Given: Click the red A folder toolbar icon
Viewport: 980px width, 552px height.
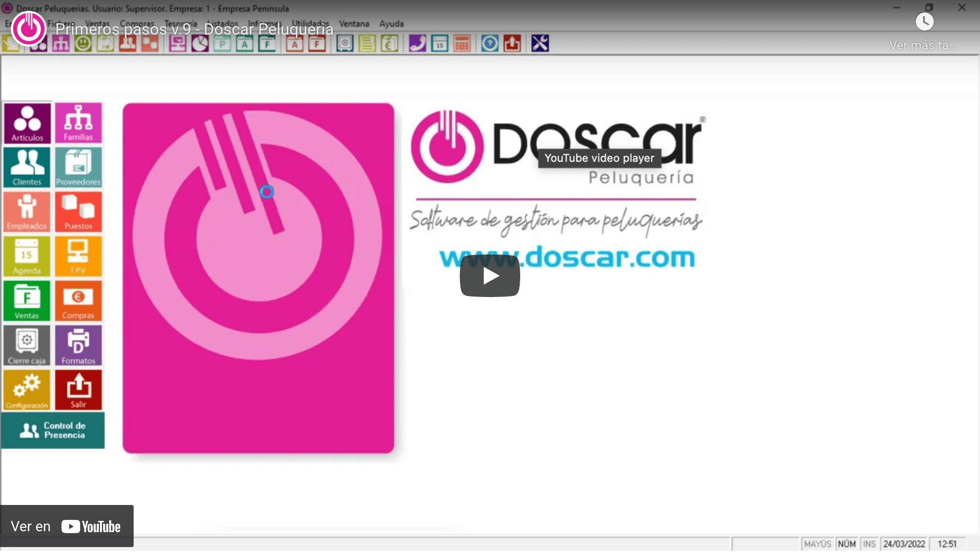Looking at the screenshot, I should point(294,44).
